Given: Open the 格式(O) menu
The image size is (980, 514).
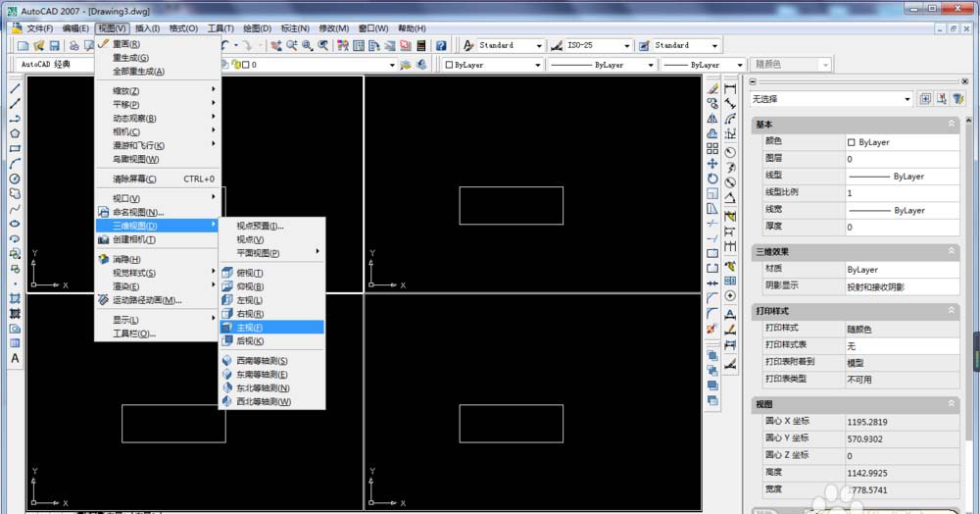Looking at the screenshot, I should [183, 28].
